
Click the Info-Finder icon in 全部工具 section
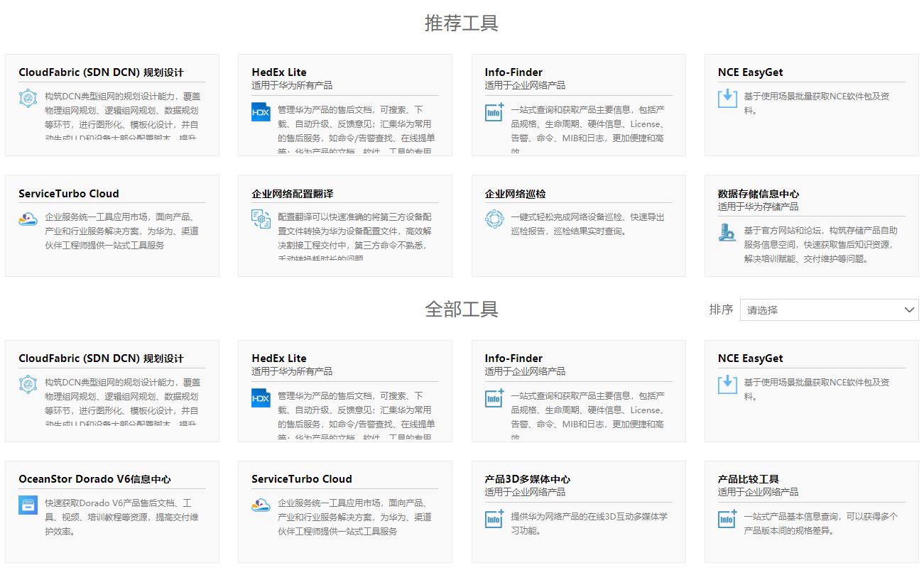pyautogui.click(x=494, y=398)
